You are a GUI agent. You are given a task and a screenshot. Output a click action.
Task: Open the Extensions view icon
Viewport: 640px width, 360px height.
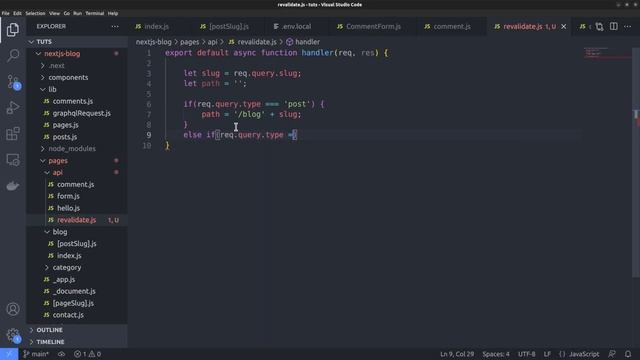click(13, 134)
